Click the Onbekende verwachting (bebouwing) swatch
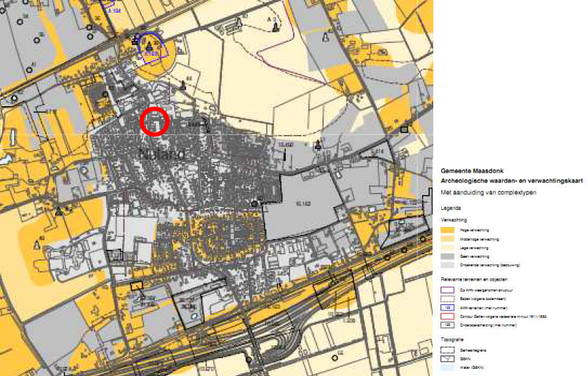This screenshot has width=588, height=376. pos(448,265)
